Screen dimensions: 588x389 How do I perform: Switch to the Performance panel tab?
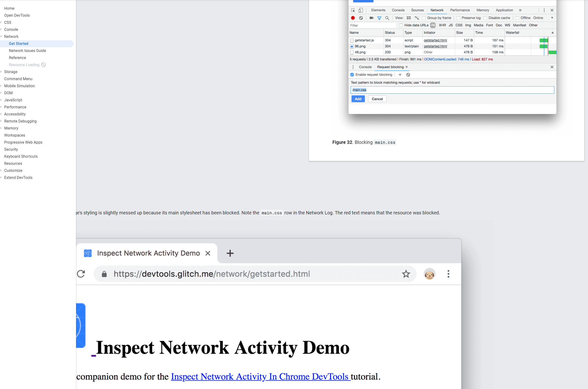[x=460, y=10]
